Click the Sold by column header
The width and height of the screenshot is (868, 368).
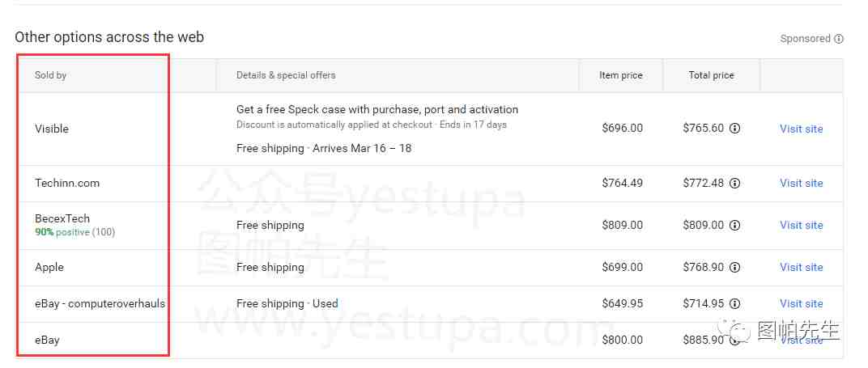click(x=50, y=75)
